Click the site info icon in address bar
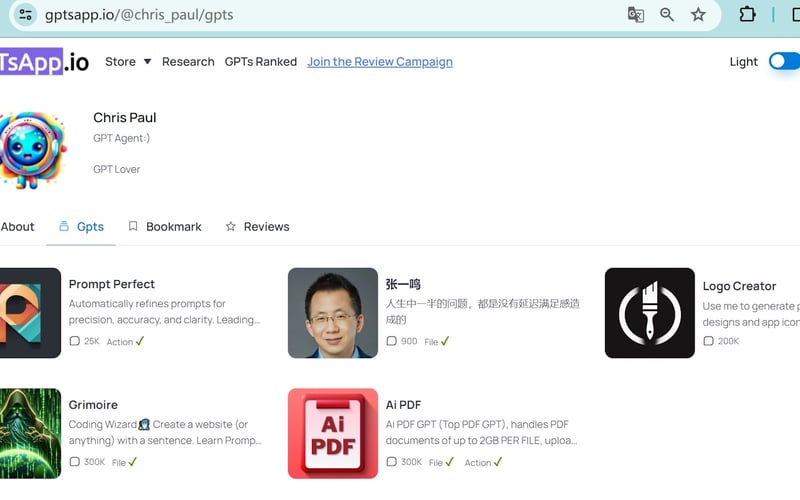The image size is (800, 500). coord(25,14)
